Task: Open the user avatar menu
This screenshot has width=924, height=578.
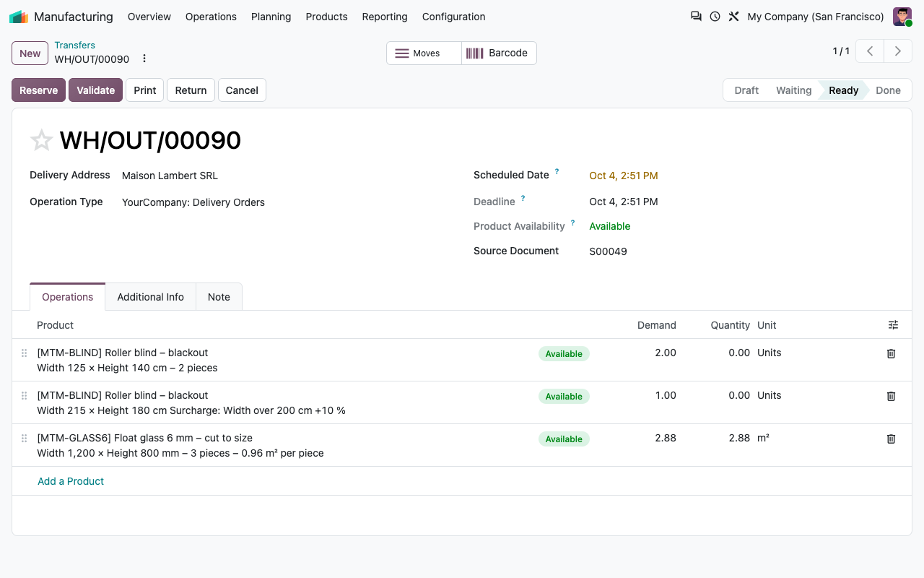Action: 902,16
